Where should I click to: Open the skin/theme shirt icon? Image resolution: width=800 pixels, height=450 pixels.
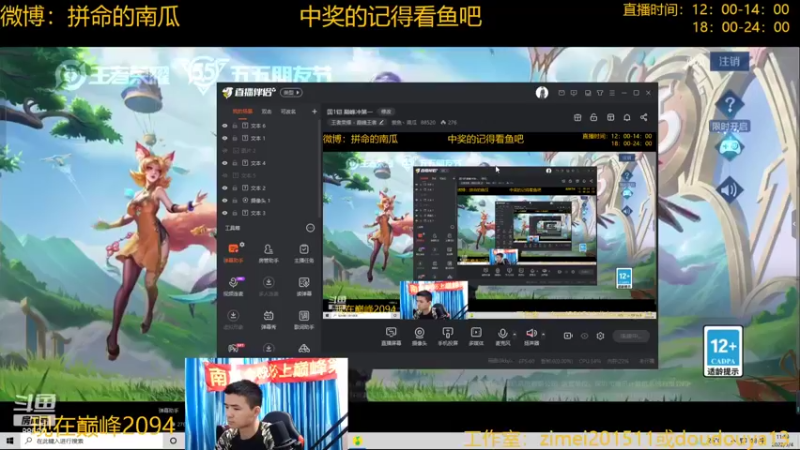tap(600, 93)
